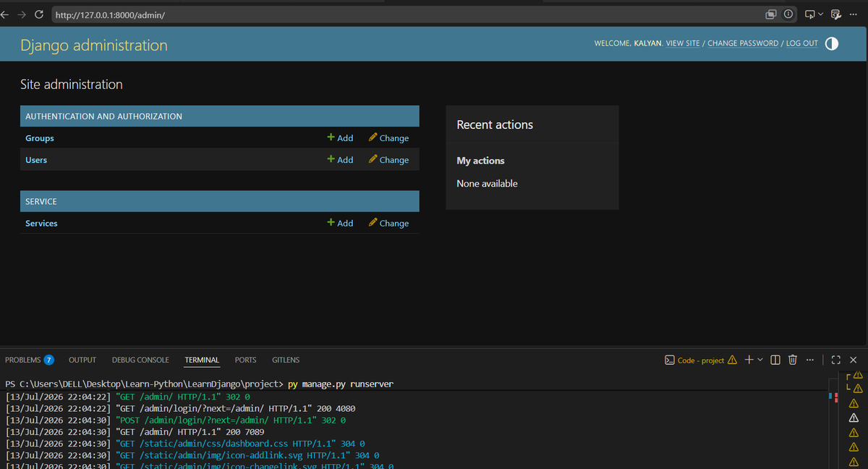The width and height of the screenshot is (868, 469).
Task: Open the SERVICE app section header
Action: (x=41, y=201)
